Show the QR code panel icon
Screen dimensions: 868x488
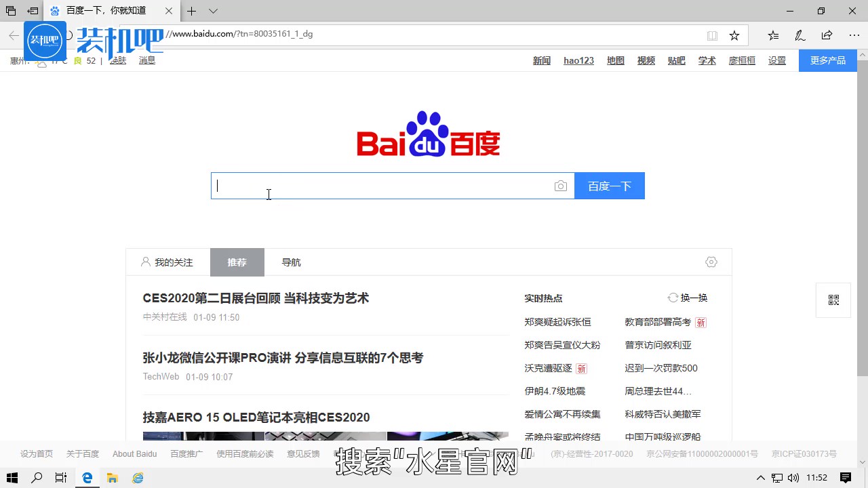[833, 300]
